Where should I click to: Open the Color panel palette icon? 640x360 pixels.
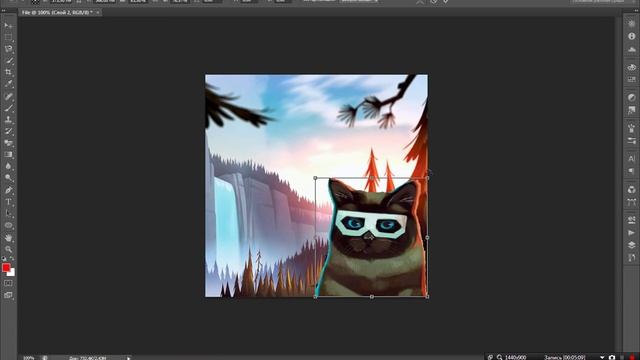(631, 67)
